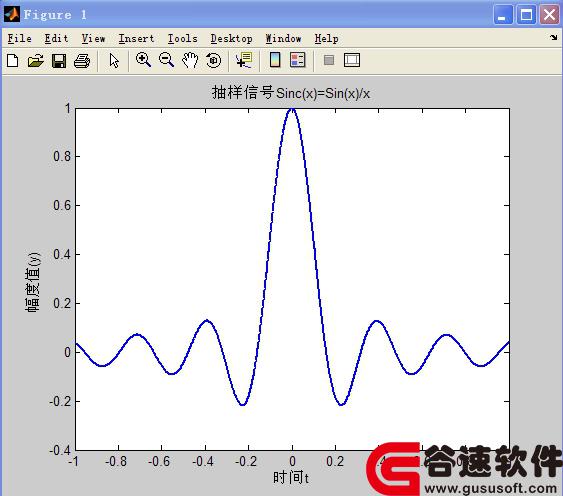Select the Edit Plot arrow tool
This screenshot has height=496, width=563.
click(x=114, y=60)
